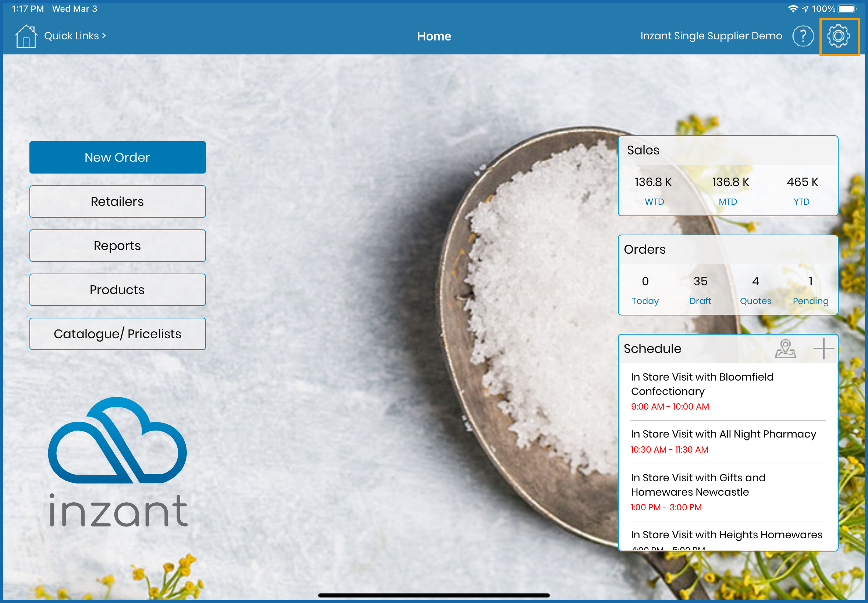Open All Night Pharmacy visit entry
The image size is (868, 603).
coord(723,441)
